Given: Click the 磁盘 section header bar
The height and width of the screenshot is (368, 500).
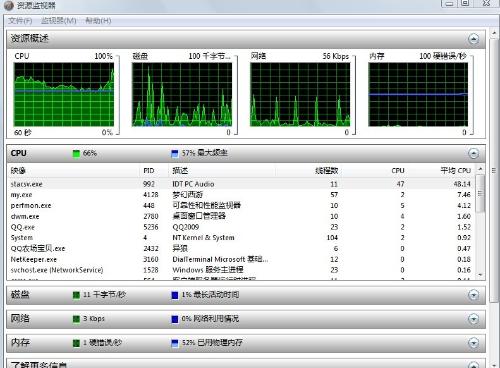Looking at the screenshot, I should [246, 295].
